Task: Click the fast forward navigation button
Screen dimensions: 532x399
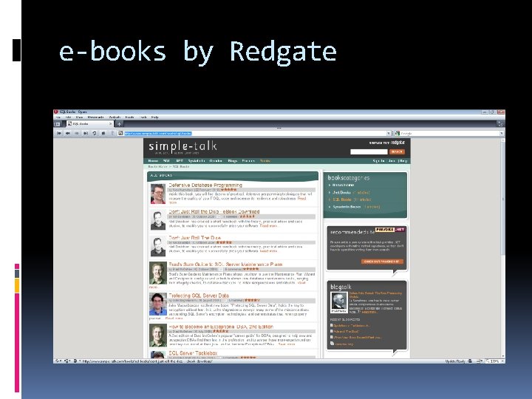Action: (x=86, y=133)
